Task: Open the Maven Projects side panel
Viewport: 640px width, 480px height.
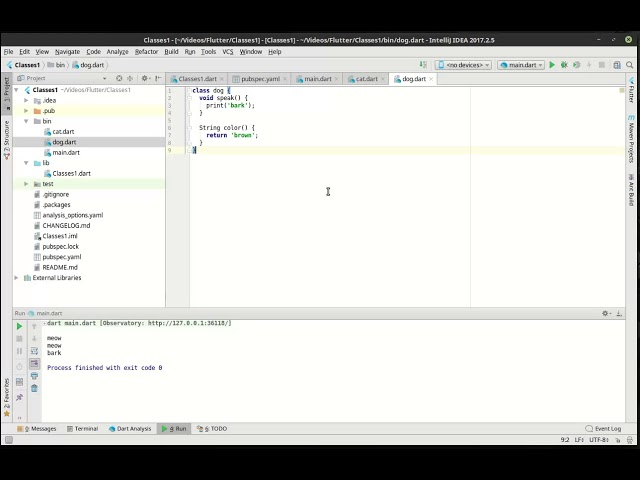Action: (631, 139)
